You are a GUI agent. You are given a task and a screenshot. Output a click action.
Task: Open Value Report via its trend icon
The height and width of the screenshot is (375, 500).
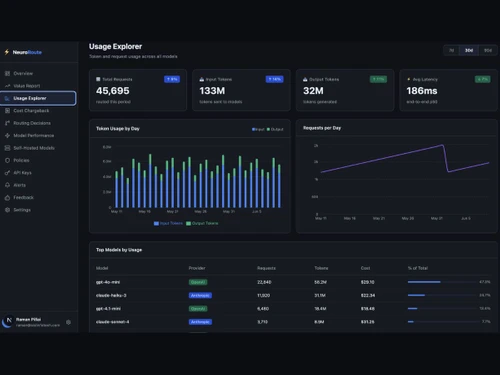coord(7,86)
